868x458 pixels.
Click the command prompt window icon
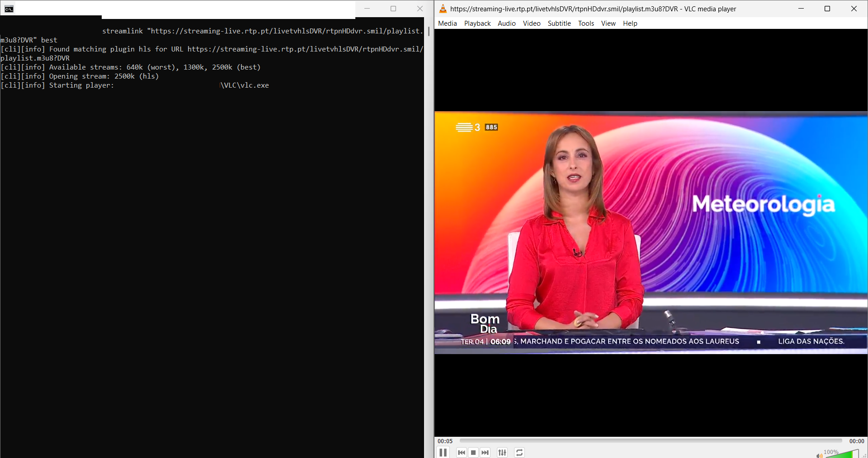pyautogui.click(x=9, y=9)
